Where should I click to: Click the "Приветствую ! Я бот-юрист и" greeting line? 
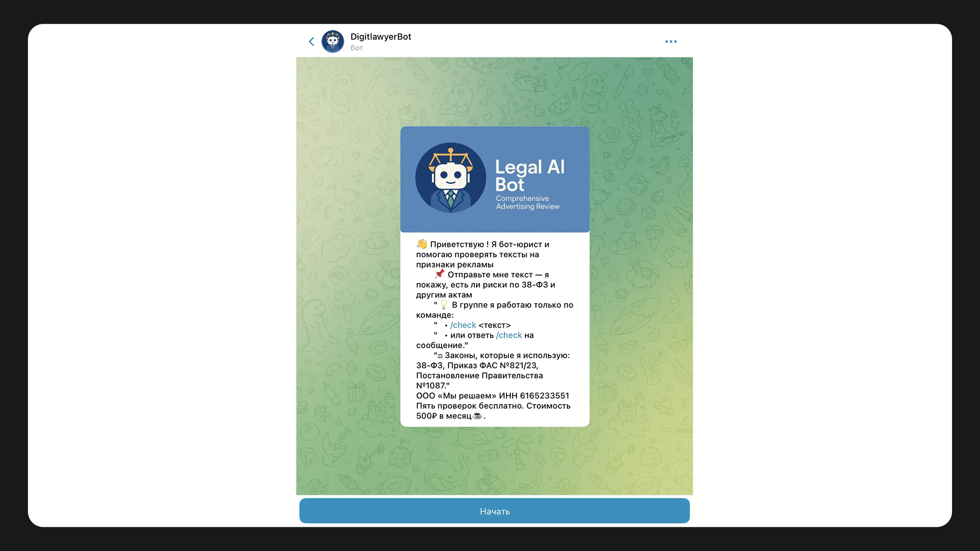click(490, 244)
